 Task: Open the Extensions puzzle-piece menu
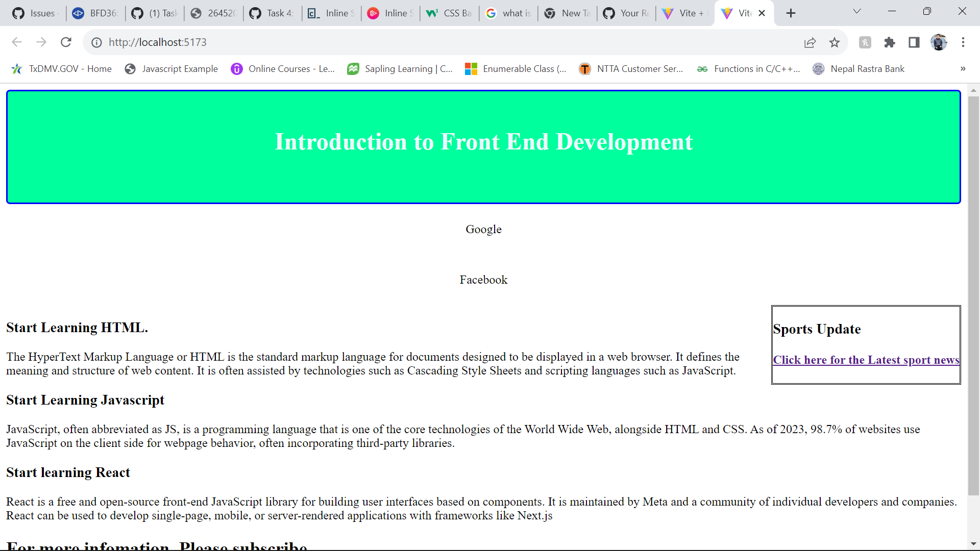click(890, 43)
